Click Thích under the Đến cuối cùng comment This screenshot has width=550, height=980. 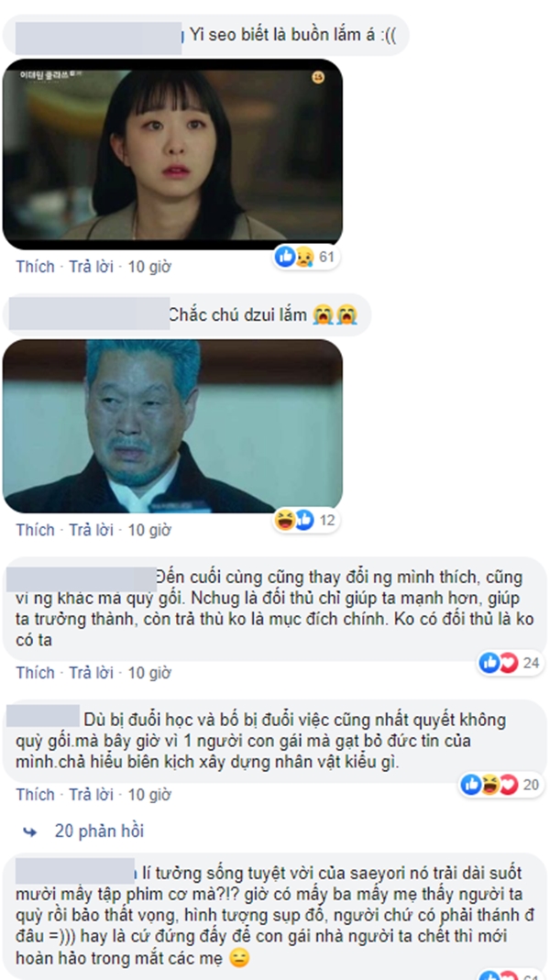click(x=36, y=673)
